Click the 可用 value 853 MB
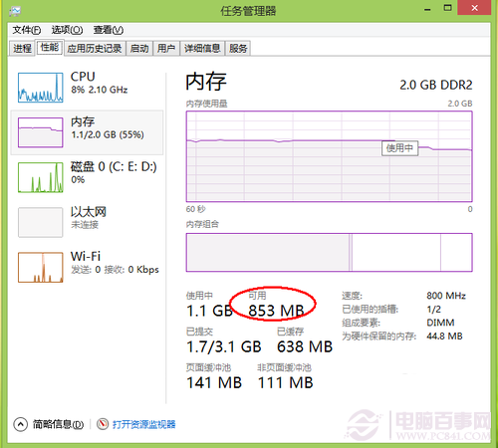This screenshot has width=498, height=448. [x=276, y=311]
